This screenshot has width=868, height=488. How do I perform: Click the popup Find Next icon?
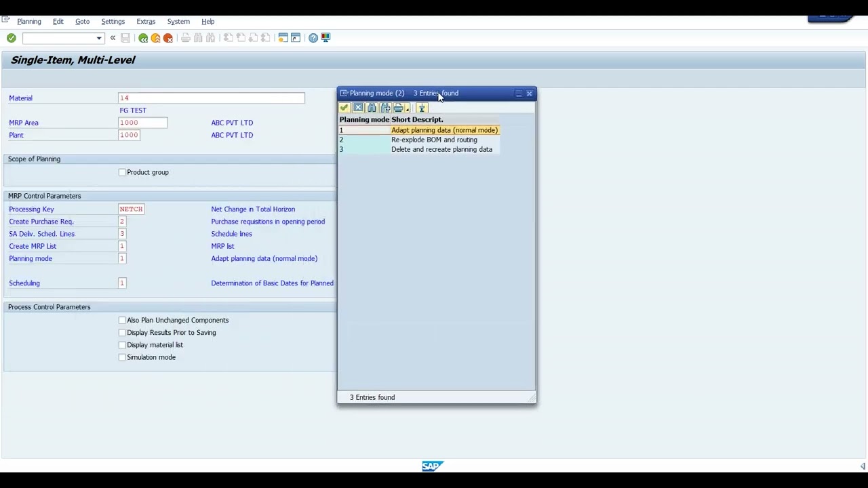pyautogui.click(x=385, y=108)
